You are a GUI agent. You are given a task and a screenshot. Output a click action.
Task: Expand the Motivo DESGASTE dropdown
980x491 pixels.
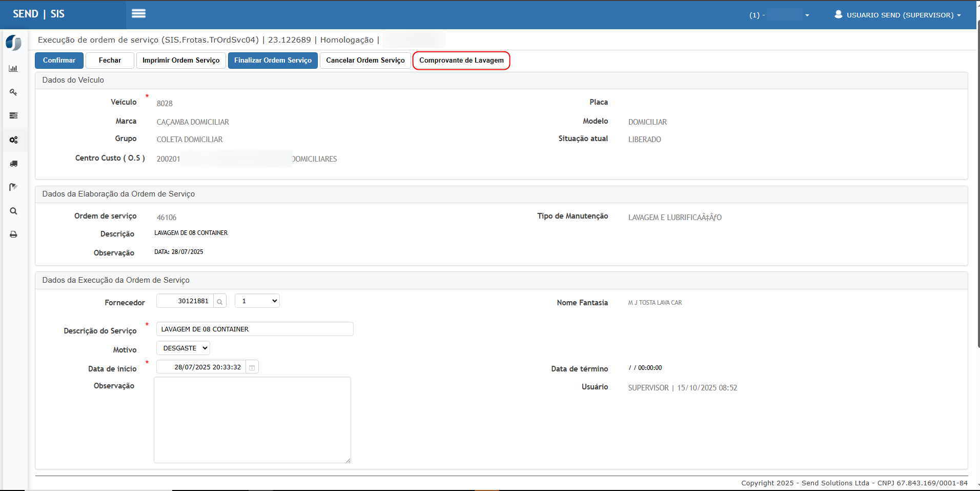pos(183,348)
